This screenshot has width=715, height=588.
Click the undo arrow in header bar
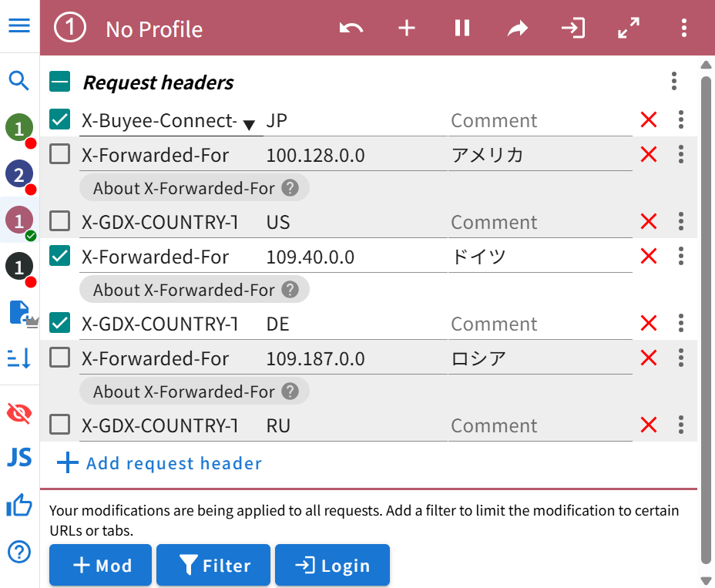coord(351,29)
